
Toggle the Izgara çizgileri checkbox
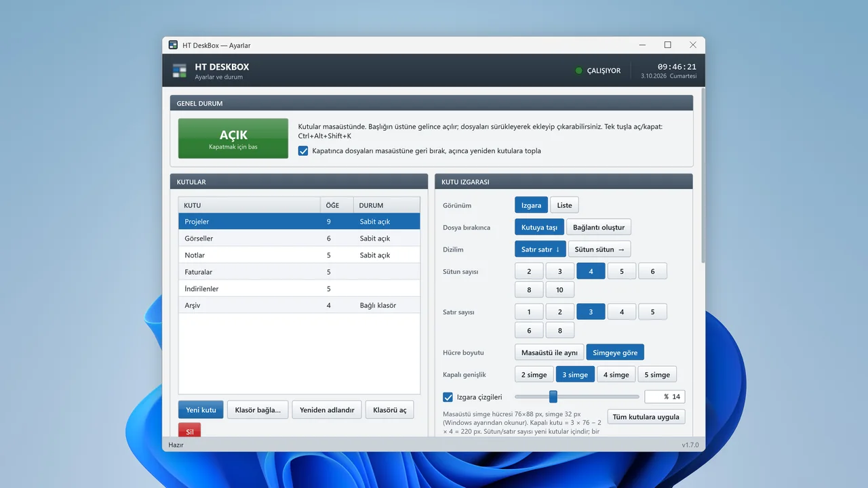[x=448, y=397]
